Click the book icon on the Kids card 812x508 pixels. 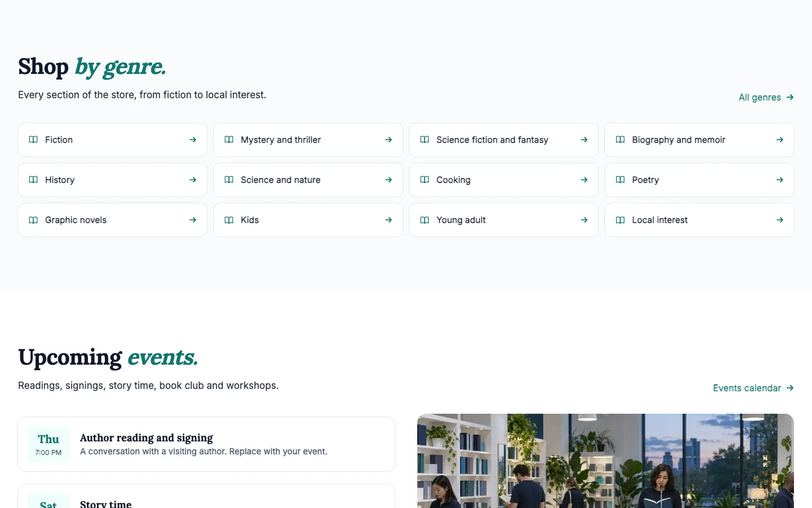point(229,220)
